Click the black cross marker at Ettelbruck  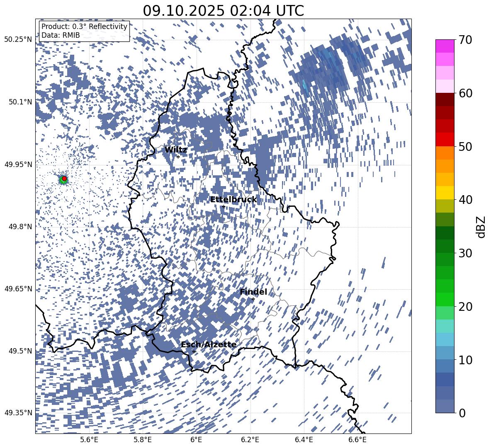click(x=224, y=207)
